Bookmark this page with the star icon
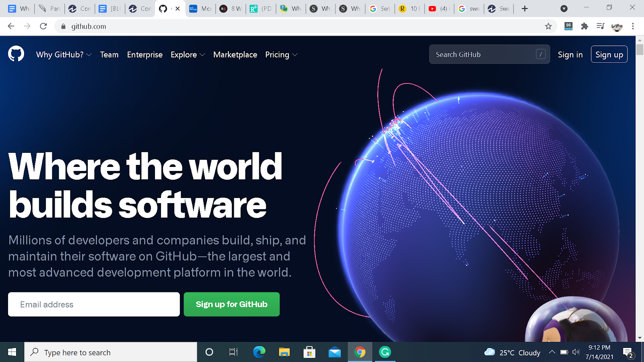644x362 pixels. click(x=548, y=26)
